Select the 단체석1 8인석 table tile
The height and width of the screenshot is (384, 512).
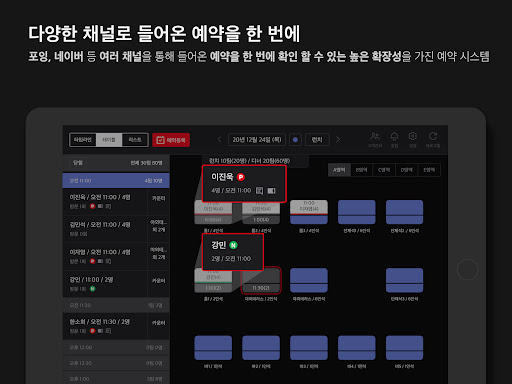357,212
